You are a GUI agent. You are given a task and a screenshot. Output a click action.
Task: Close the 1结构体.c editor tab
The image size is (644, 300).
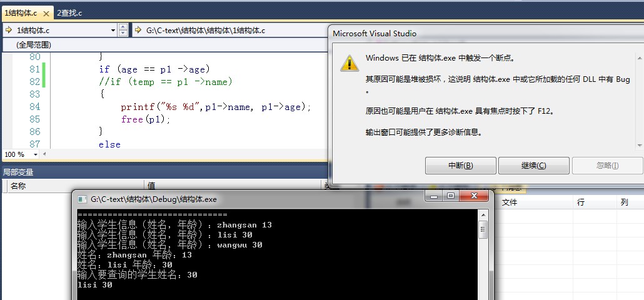point(46,14)
